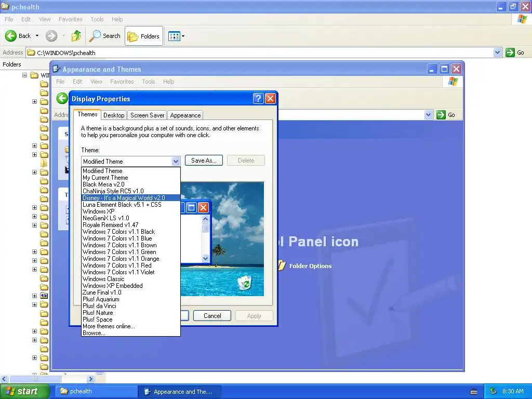Open the Tools menu in pchealth window
532x399 pixels.
(97, 19)
